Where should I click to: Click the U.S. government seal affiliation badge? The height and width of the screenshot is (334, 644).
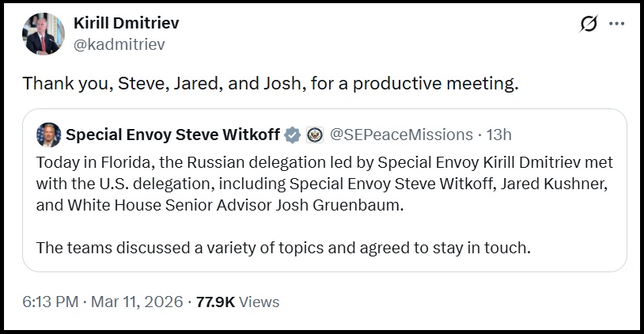[x=314, y=135]
